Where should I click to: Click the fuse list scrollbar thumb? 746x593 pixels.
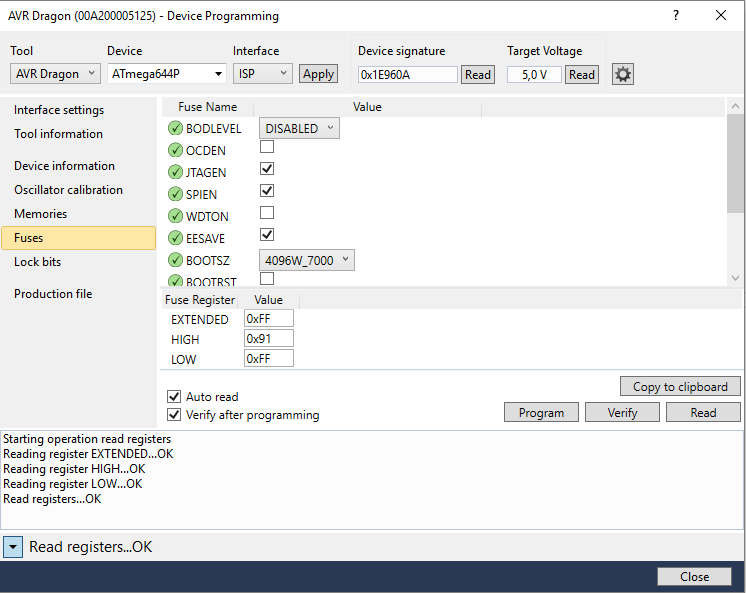(x=736, y=163)
